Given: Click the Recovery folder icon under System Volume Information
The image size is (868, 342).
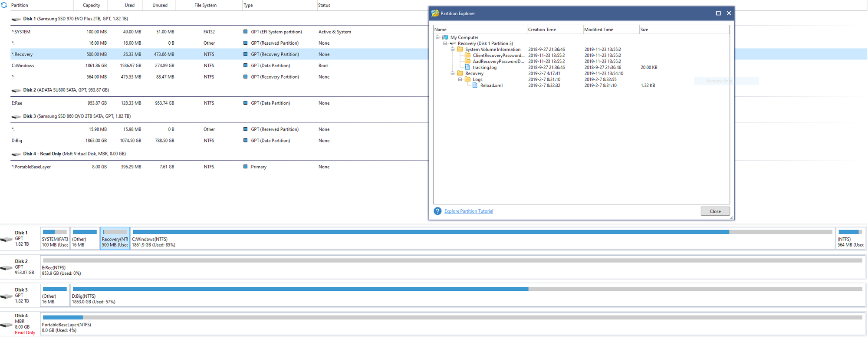Looking at the screenshot, I should click(x=460, y=73).
